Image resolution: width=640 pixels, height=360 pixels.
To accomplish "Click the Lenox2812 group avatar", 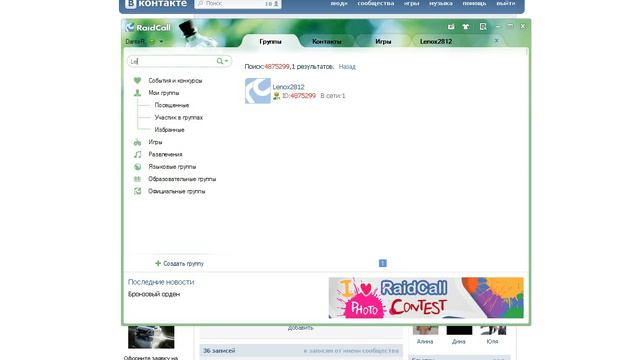I will click(258, 91).
